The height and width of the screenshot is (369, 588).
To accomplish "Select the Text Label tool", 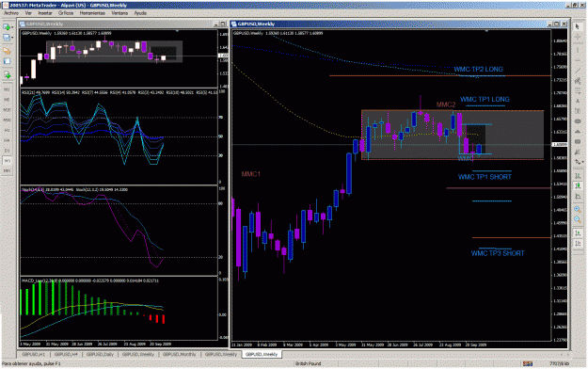I will (x=578, y=111).
